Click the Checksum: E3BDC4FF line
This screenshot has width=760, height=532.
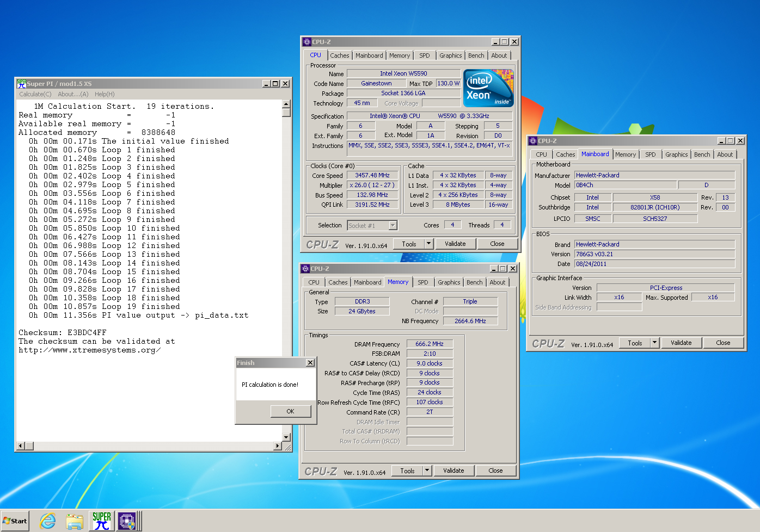coord(63,332)
